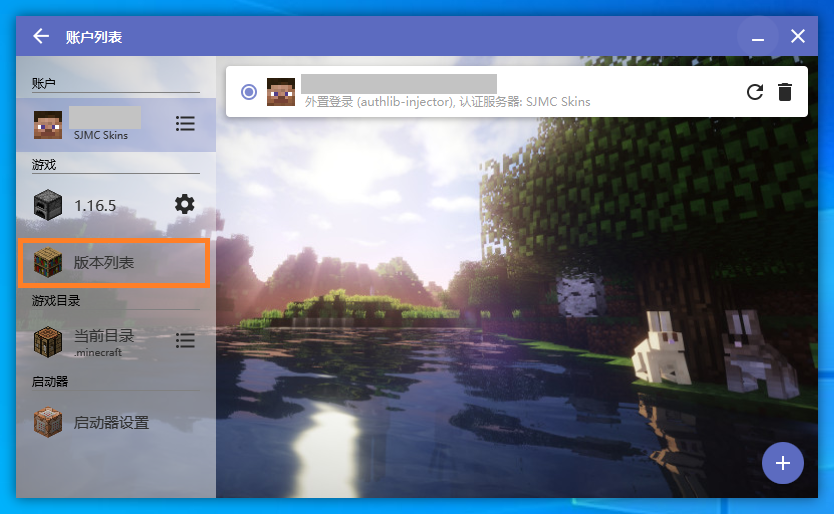Select the account radio button
Screen dimensions: 834x514
[248, 92]
